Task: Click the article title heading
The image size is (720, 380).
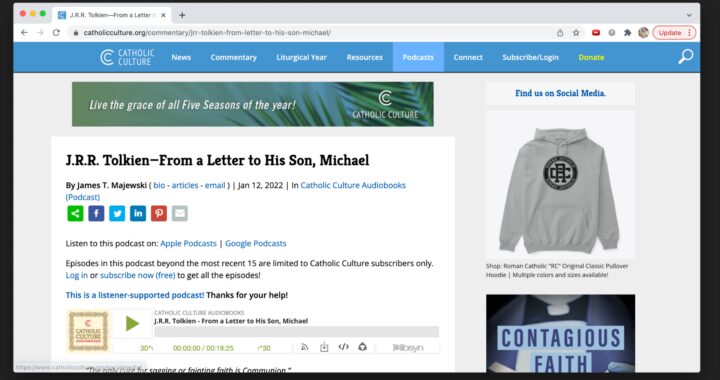Action: [217, 160]
